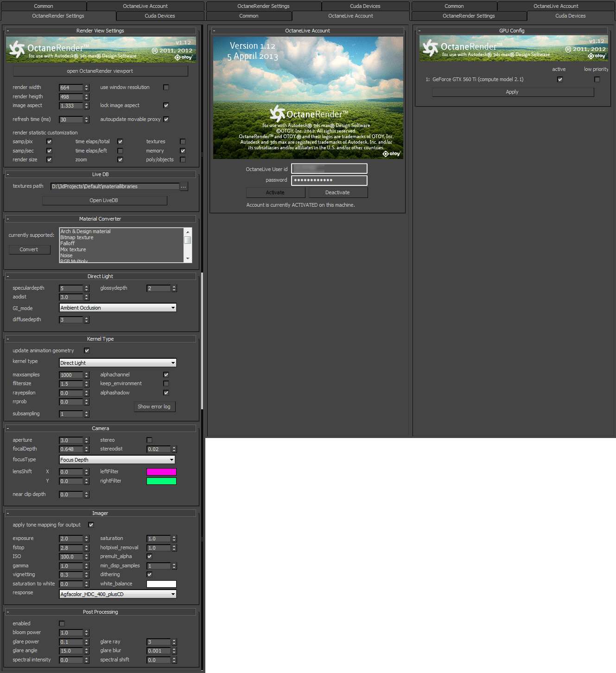Click the render width spinner arrows

tap(86, 88)
